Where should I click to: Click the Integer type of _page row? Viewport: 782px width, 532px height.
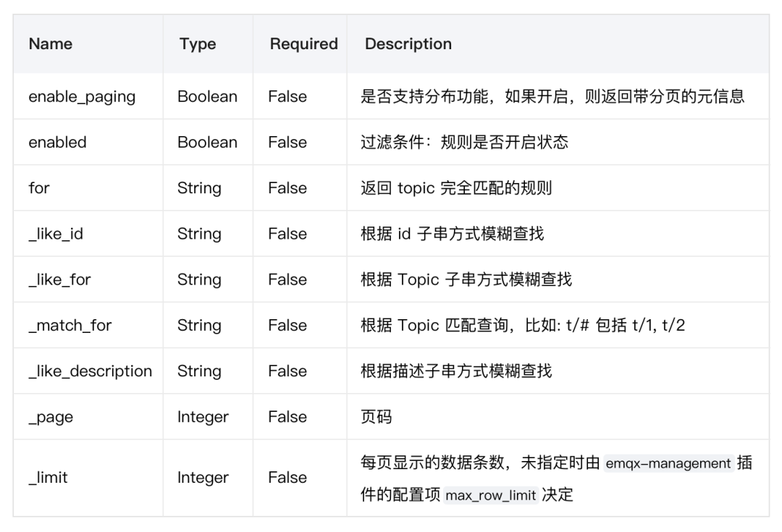(x=203, y=417)
